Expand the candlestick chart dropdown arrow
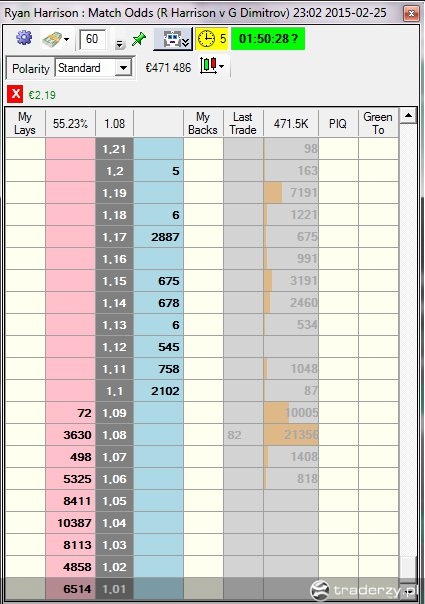This screenshot has height=604, width=425. pos(222,66)
